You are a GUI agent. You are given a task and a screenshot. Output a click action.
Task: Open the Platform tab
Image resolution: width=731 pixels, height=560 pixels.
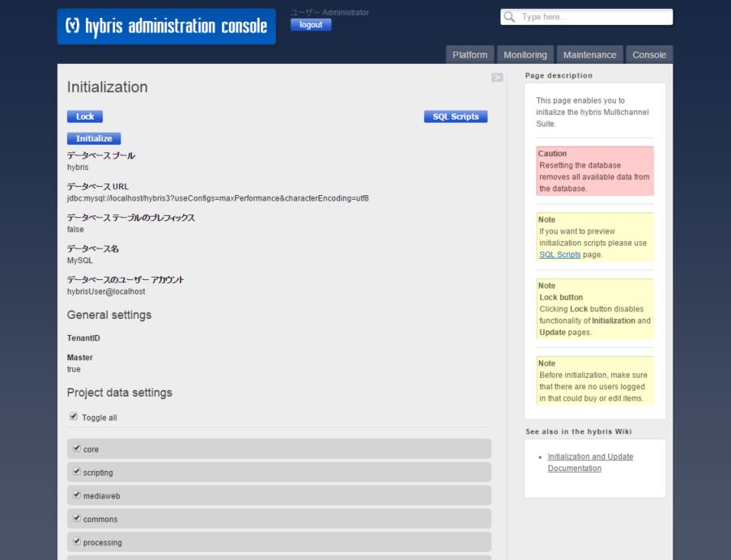point(470,55)
